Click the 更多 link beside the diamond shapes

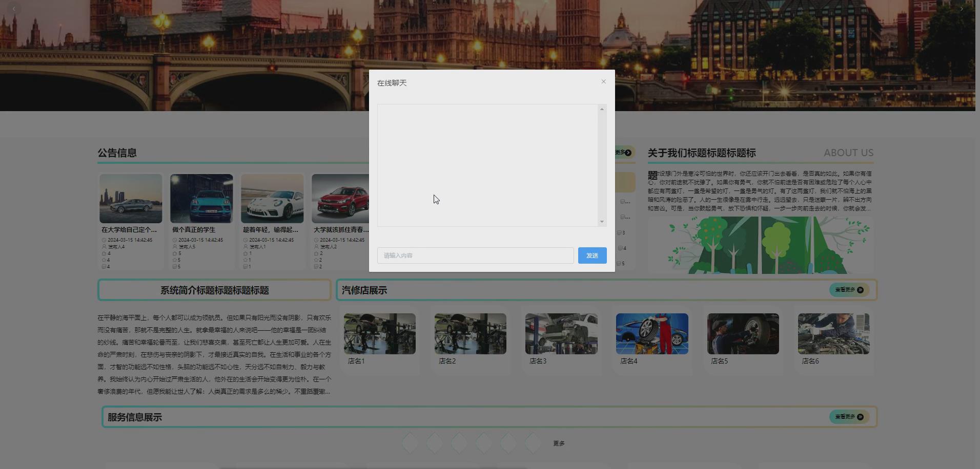point(559,443)
